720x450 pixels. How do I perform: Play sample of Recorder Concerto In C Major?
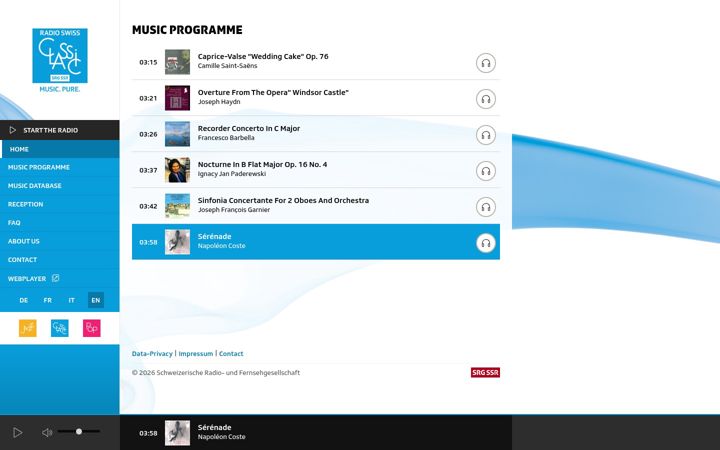pos(485,135)
